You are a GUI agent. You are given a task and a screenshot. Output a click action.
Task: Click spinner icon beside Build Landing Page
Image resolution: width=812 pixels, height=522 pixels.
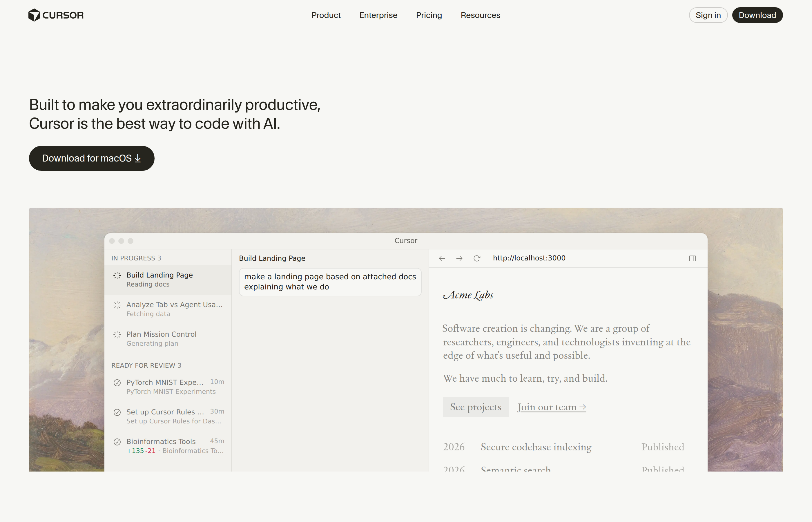(x=117, y=275)
